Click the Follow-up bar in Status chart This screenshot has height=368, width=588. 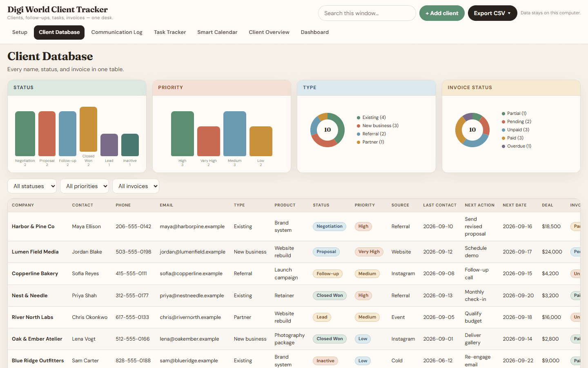click(x=67, y=134)
